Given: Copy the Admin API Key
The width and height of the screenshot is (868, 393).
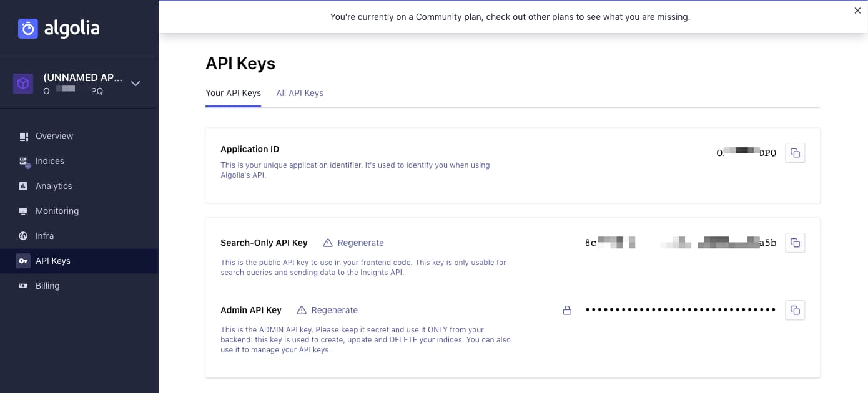Looking at the screenshot, I should pyautogui.click(x=794, y=309).
